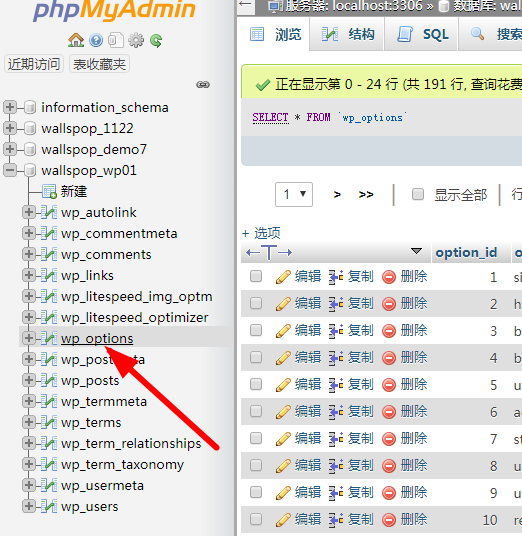Expand the information_schema database

click(10, 107)
